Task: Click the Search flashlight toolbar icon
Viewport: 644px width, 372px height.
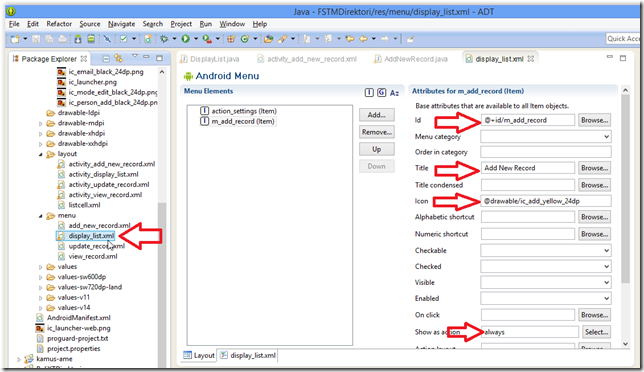Action: point(283,39)
